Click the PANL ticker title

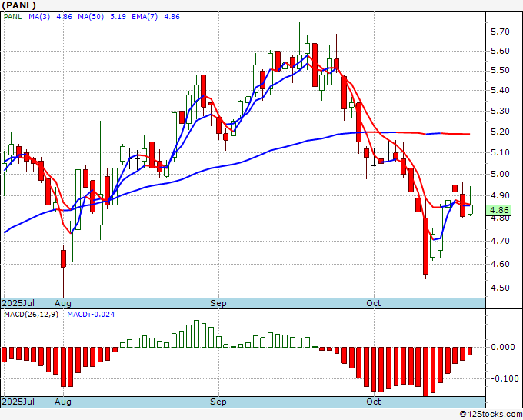coord(18,5)
